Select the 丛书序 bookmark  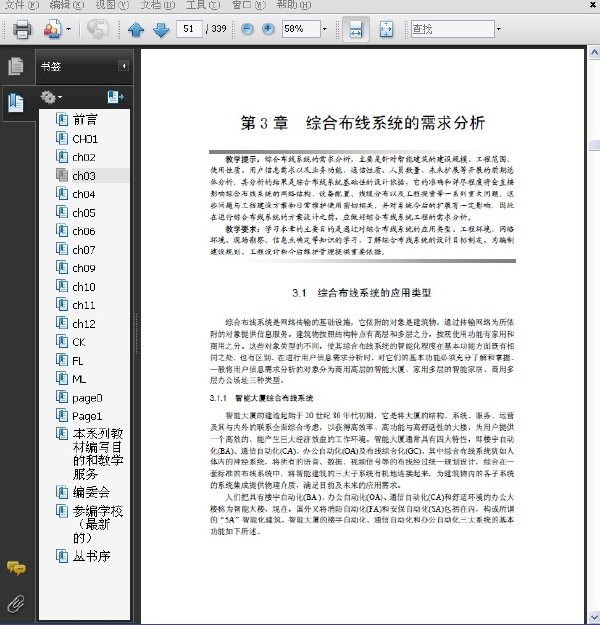point(91,556)
